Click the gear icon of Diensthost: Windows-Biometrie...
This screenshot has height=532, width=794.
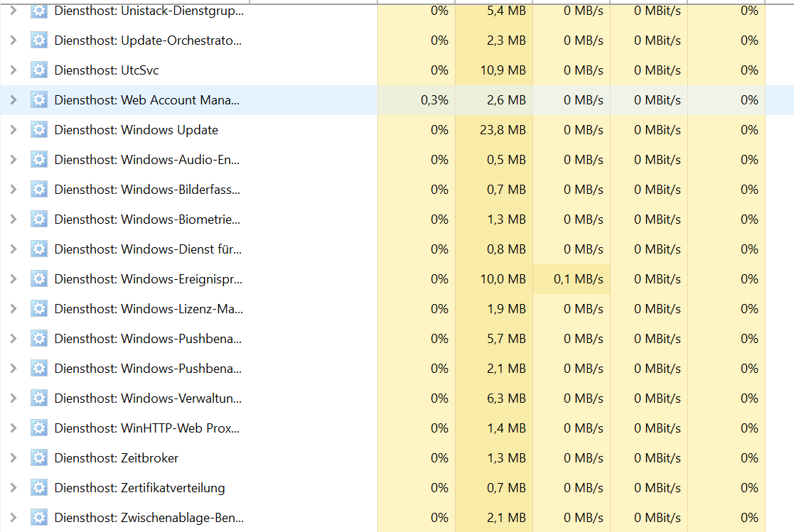39,219
